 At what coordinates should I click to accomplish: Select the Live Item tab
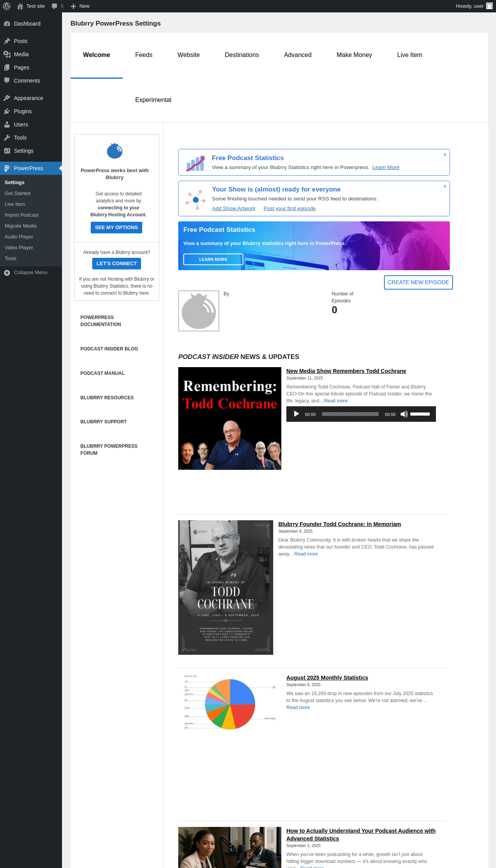(x=410, y=55)
